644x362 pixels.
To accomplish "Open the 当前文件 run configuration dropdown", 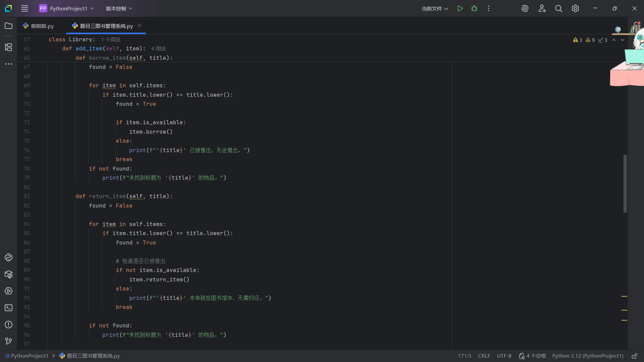I will pyautogui.click(x=434, y=8).
